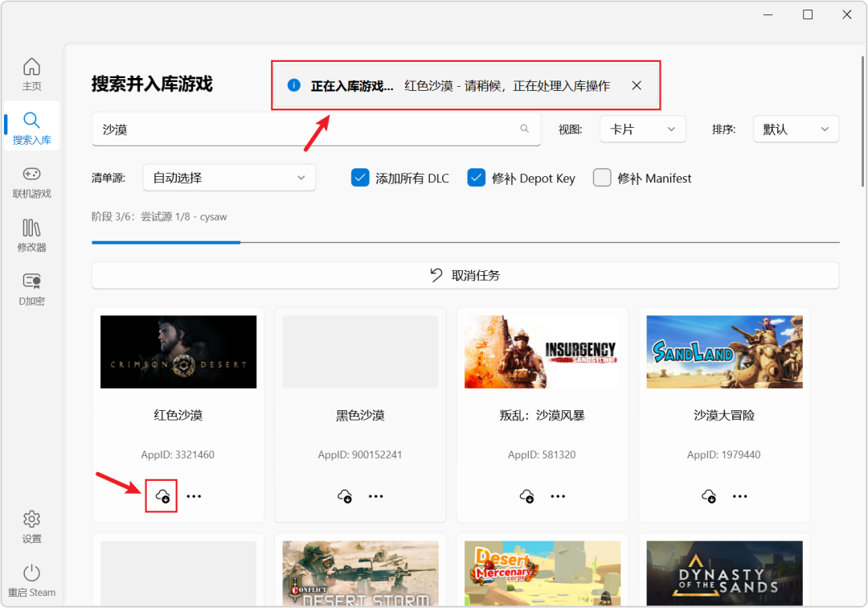Dismiss the 正在入库游戏 notification
The image size is (868, 608).
(x=637, y=85)
